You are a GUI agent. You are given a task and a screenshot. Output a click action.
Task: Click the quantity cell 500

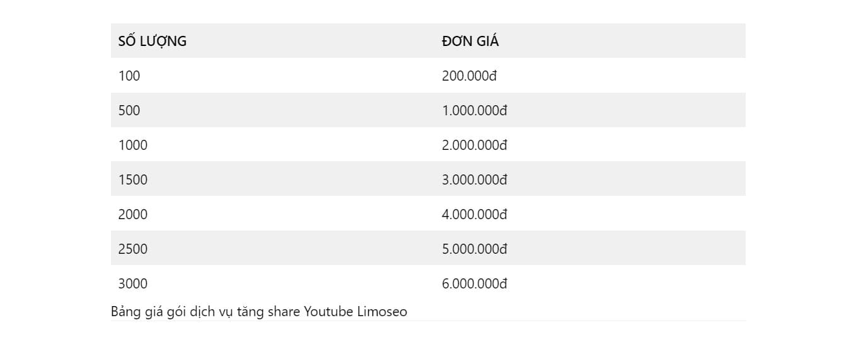(x=129, y=110)
